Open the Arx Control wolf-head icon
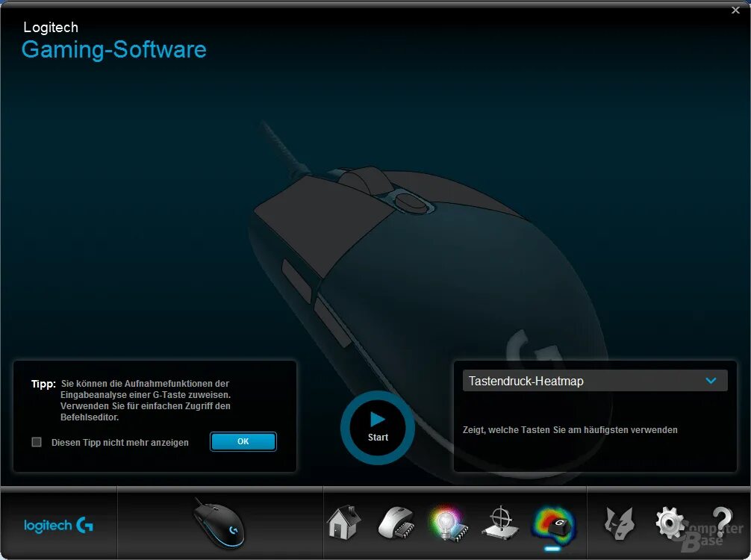The image size is (751, 560). (620, 523)
